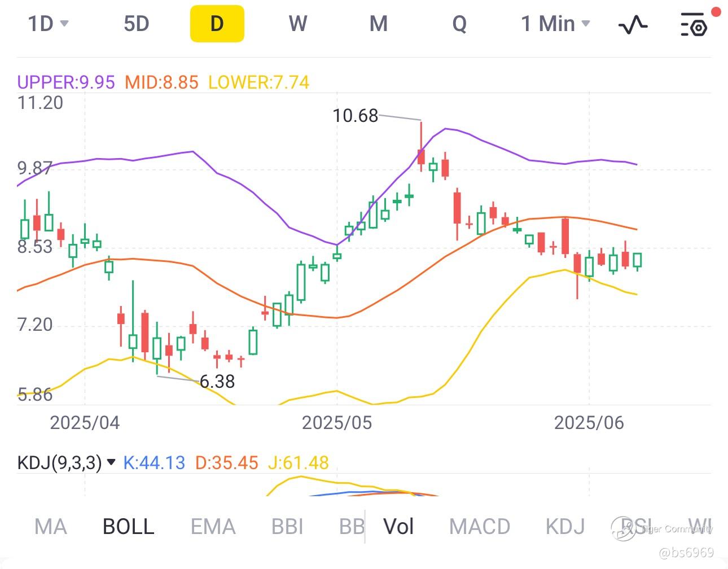
Task: Click the J:61.48 value
Action: pyautogui.click(x=298, y=463)
